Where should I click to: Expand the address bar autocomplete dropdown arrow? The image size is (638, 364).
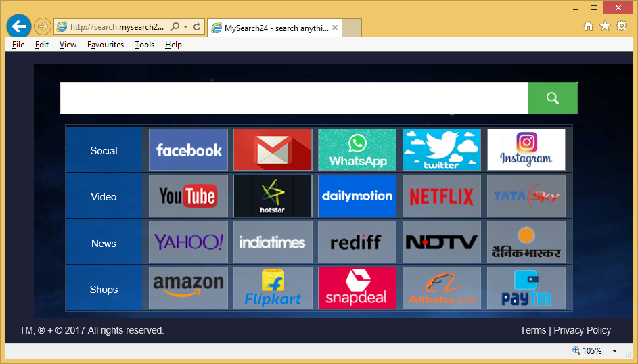coord(185,27)
